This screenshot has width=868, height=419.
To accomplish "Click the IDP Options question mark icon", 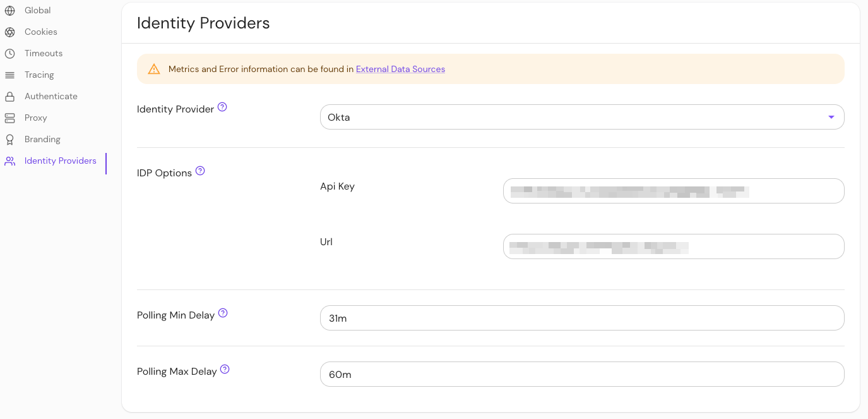I will (200, 169).
